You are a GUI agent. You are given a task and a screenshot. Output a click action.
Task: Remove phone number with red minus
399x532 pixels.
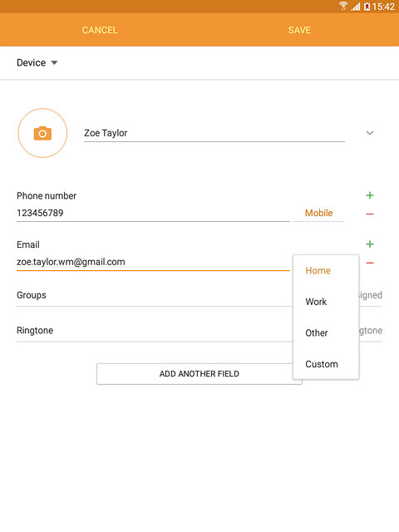point(370,214)
